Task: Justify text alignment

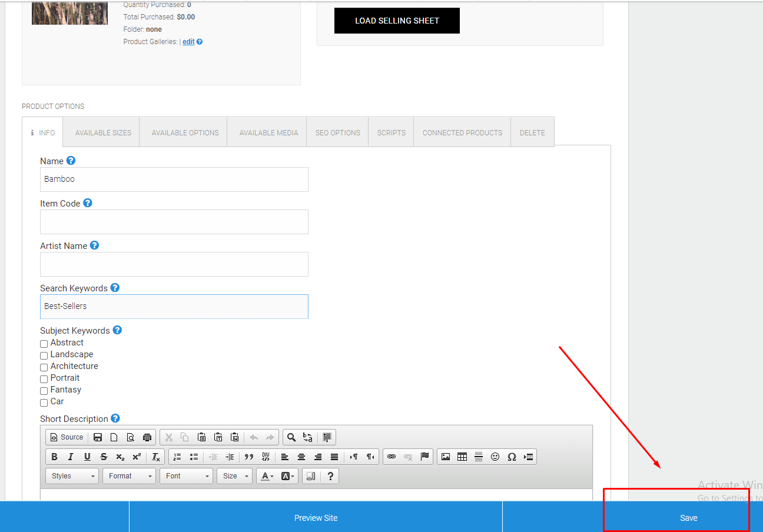Action: coord(334,457)
